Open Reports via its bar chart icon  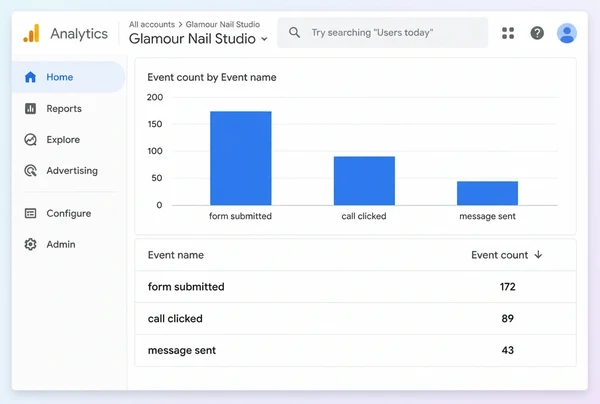pos(30,109)
